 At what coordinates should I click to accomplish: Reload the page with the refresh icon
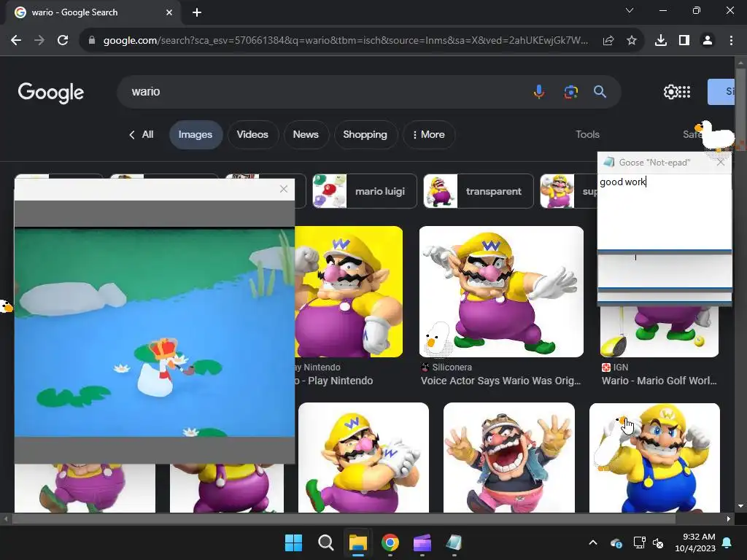point(63,41)
